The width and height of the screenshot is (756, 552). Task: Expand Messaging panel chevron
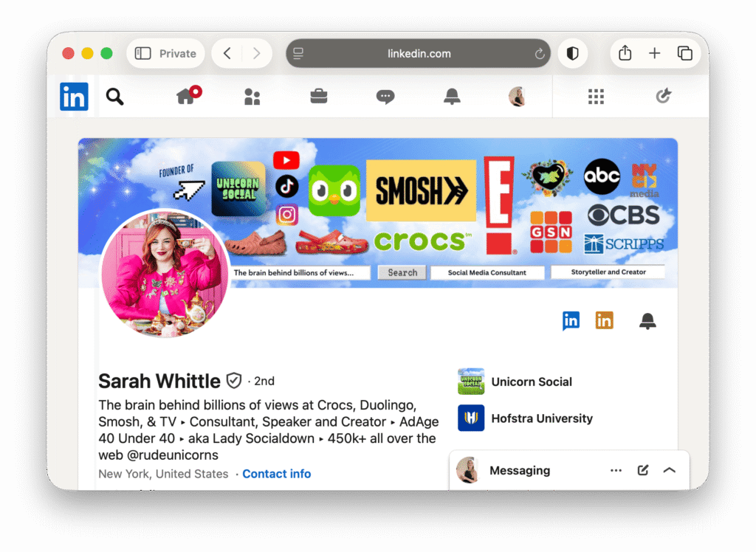pos(669,470)
